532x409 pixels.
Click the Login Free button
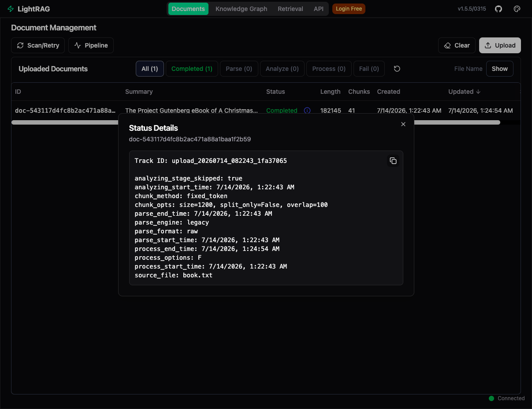[x=349, y=9]
